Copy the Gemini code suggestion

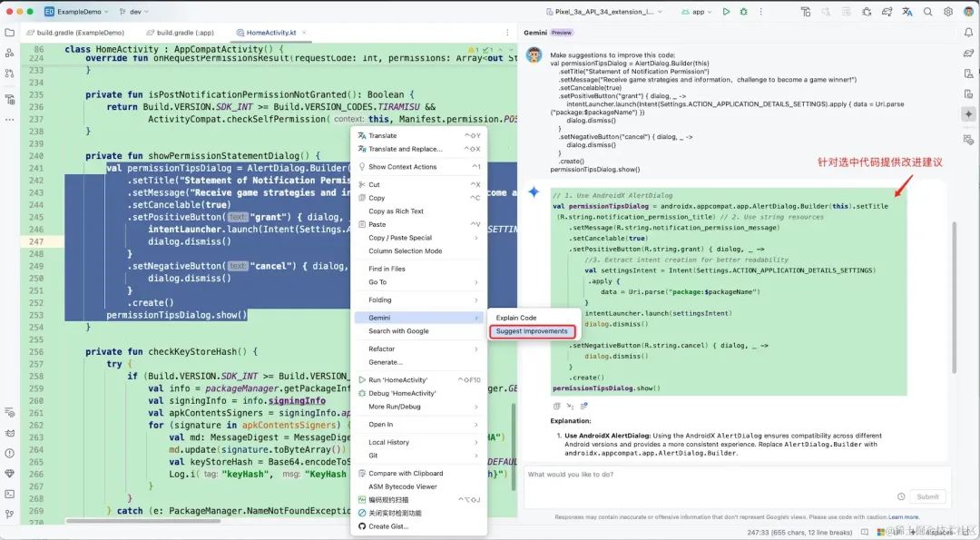(x=556, y=407)
